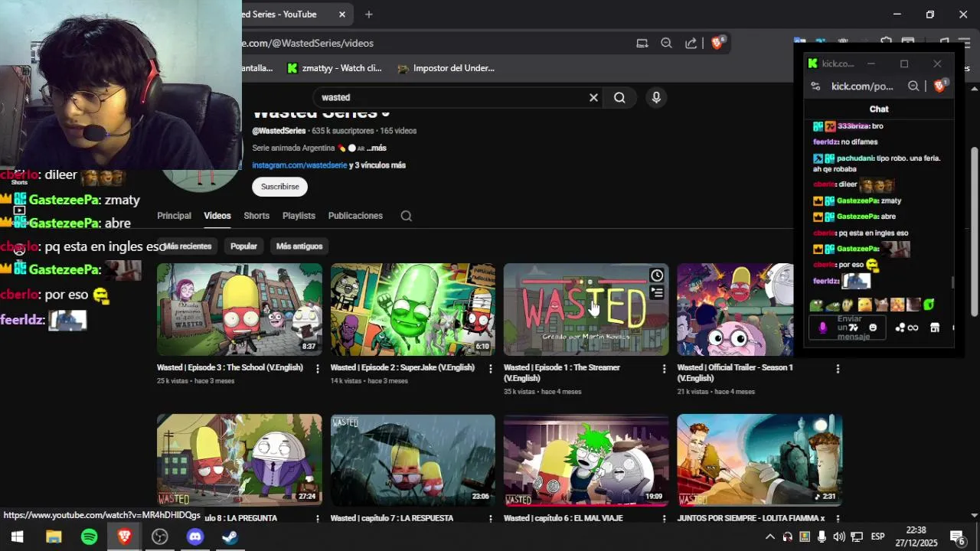Switch to the Shorts channel tab
The width and height of the screenshot is (980, 551).
tap(256, 216)
